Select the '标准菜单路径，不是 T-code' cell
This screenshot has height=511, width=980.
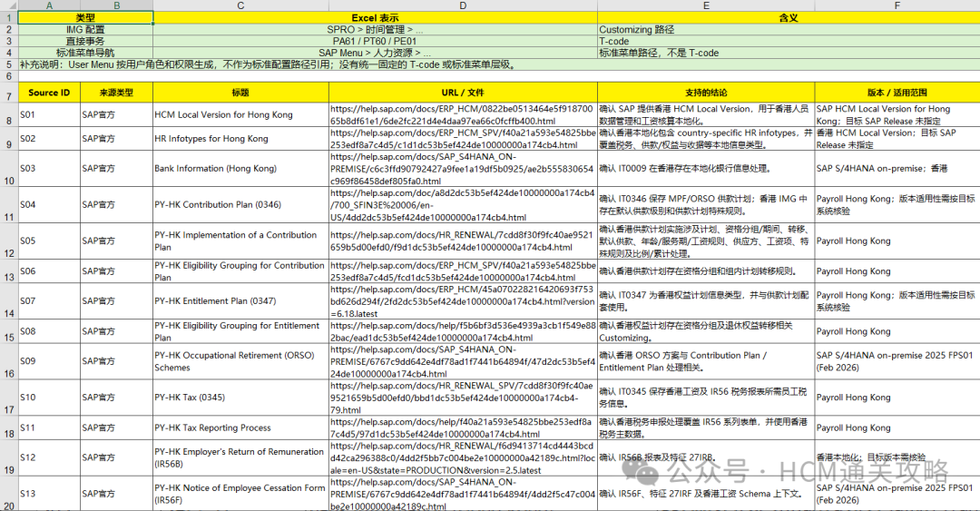tap(789, 54)
